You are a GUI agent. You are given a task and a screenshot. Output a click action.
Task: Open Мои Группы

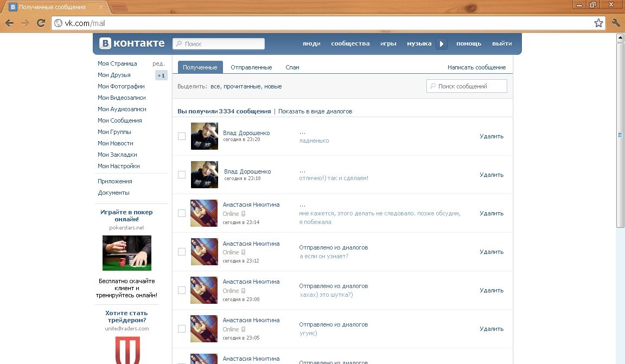(114, 132)
